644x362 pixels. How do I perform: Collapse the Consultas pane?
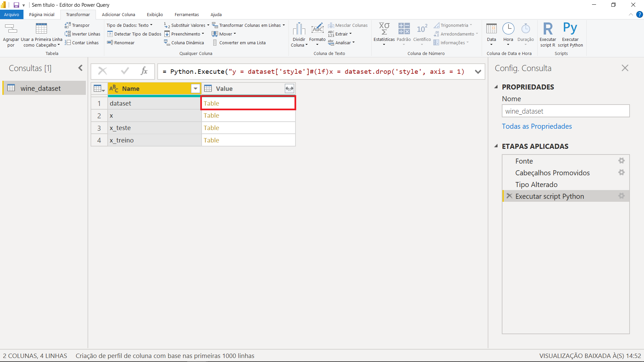pyautogui.click(x=80, y=68)
